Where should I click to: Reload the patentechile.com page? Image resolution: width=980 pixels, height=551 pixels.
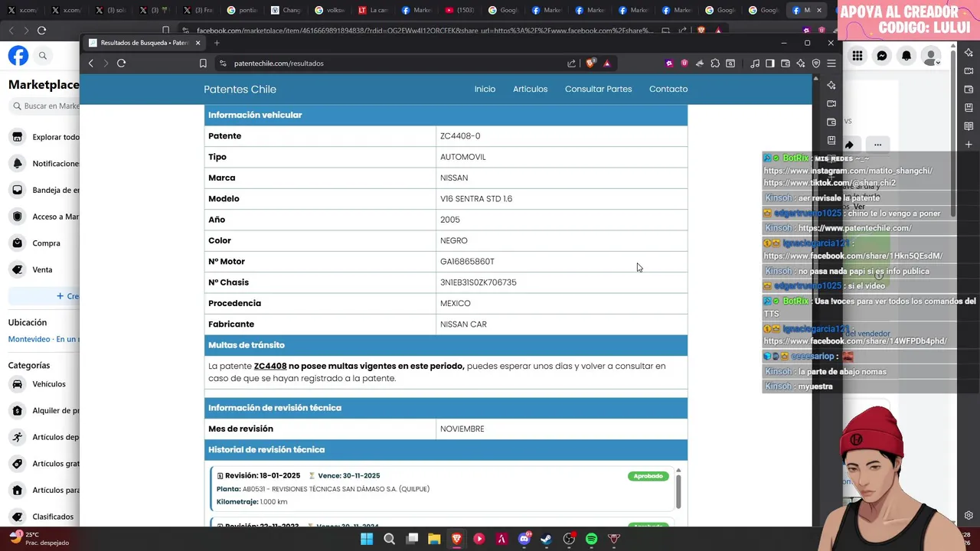point(121,64)
